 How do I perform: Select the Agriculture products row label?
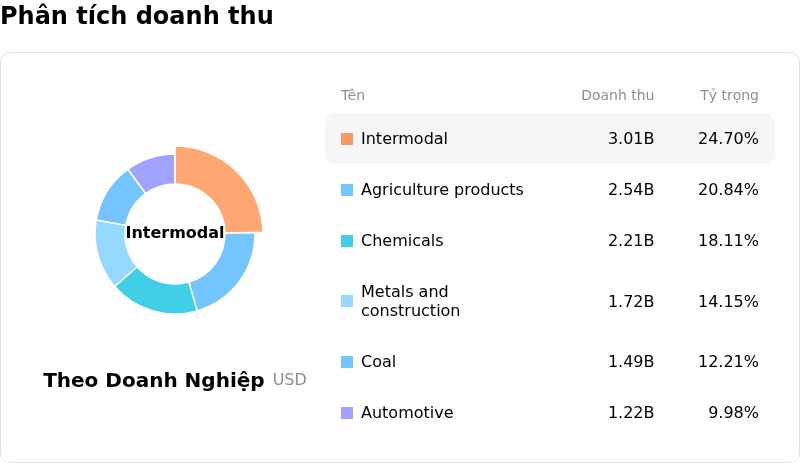(x=442, y=189)
